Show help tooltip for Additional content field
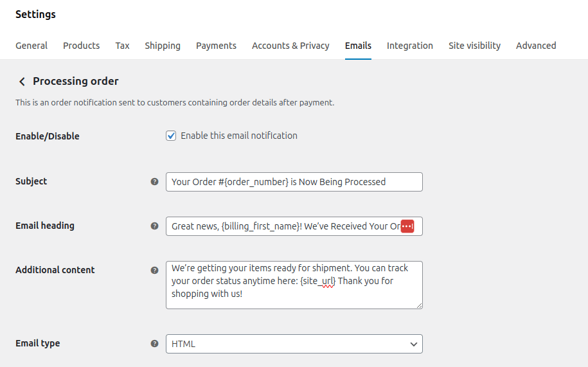This screenshot has width=588, height=367. click(154, 271)
